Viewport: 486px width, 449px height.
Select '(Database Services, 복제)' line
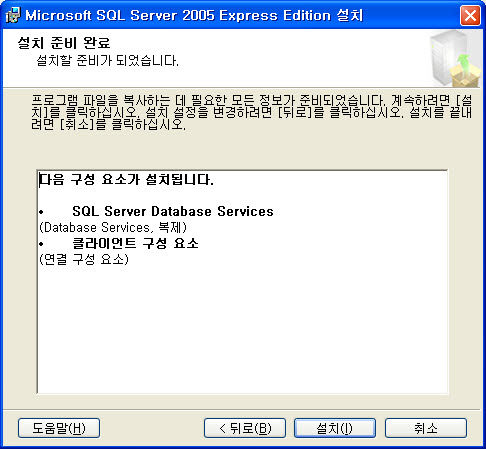[113, 227]
